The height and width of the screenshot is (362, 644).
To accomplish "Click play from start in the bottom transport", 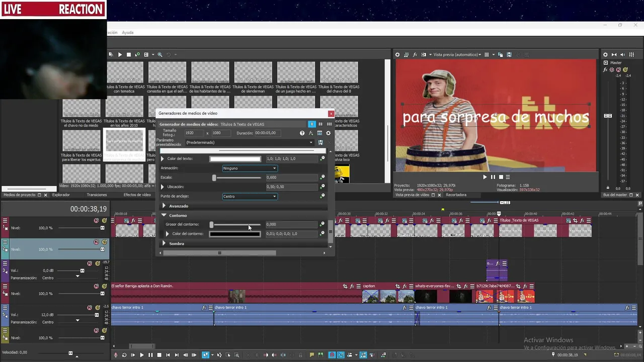I will tap(133, 355).
